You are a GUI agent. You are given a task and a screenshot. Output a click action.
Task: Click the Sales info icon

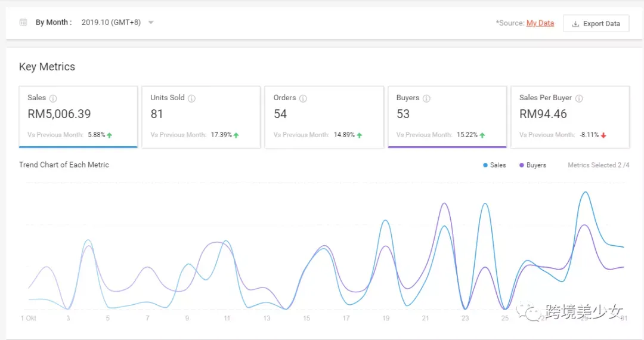(x=53, y=98)
